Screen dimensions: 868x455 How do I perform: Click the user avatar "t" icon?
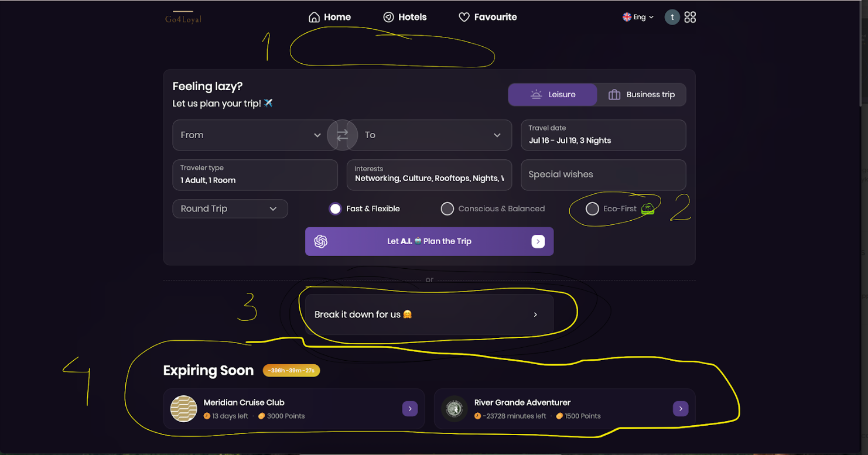click(671, 17)
